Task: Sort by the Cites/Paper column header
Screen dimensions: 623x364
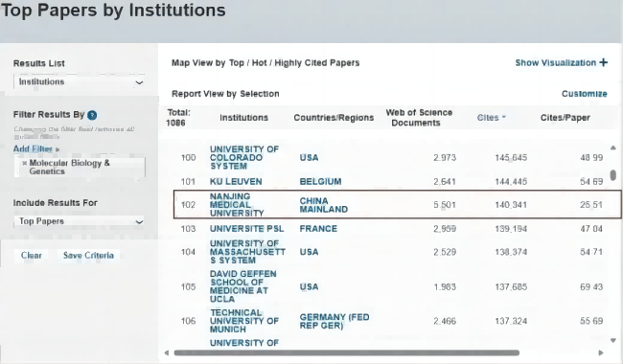Action: [565, 118]
